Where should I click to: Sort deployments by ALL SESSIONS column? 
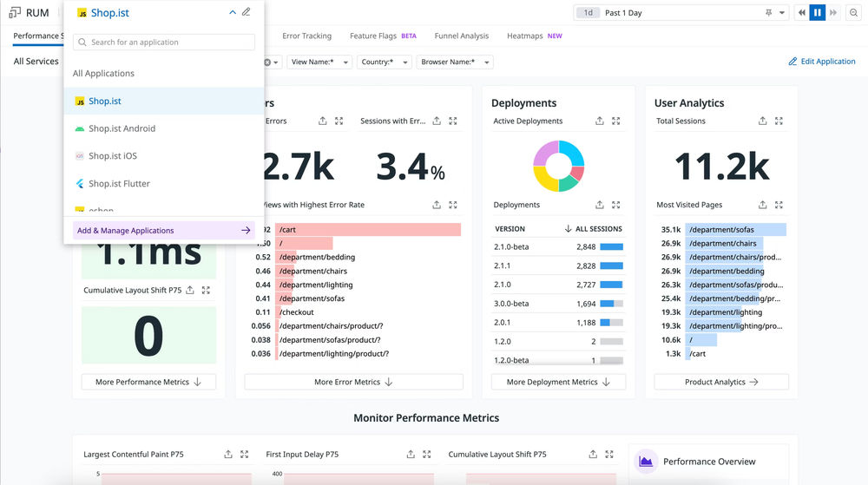594,228
